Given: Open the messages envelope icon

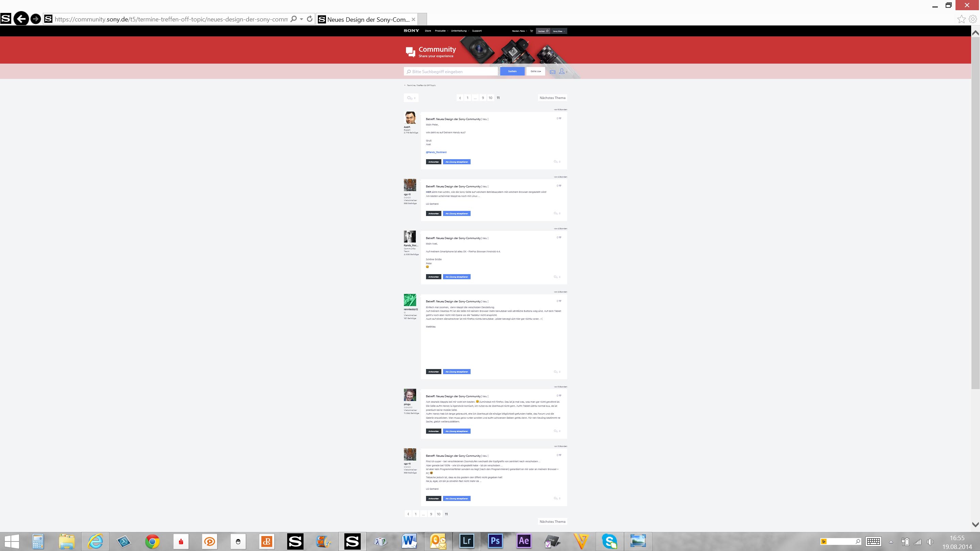Looking at the screenshot, I should point(552,71).
